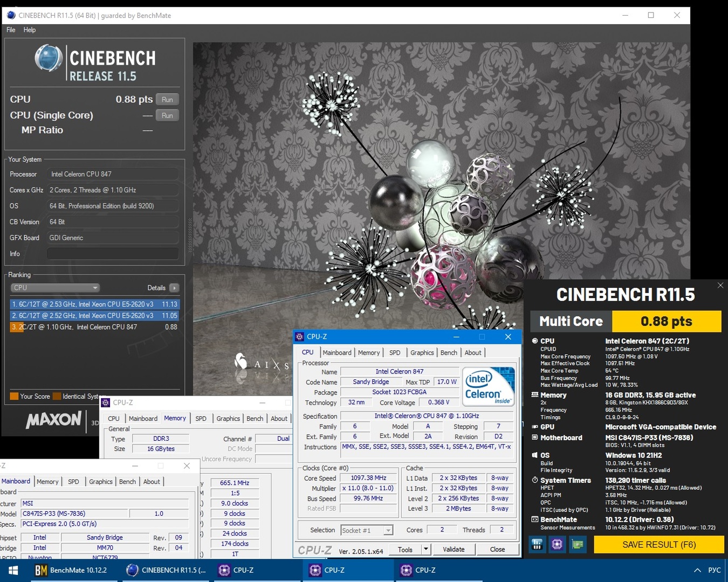This screenshot has width=728, height=582.
Task: Click Tools button in CPU-Z
Action: click(x=405, y=549)
